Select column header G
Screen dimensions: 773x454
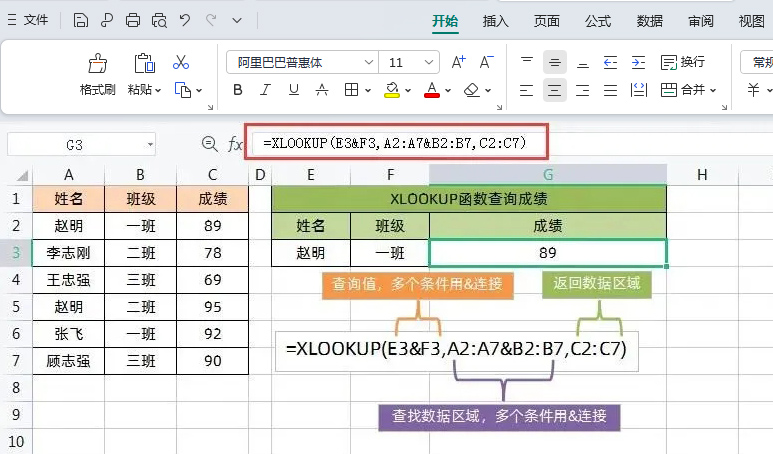(548, 175)
